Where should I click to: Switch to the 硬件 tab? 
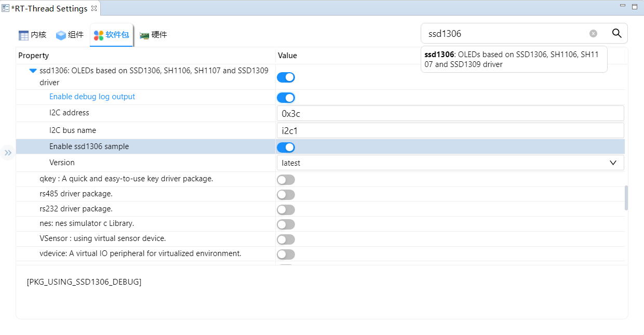click(159, 35)
